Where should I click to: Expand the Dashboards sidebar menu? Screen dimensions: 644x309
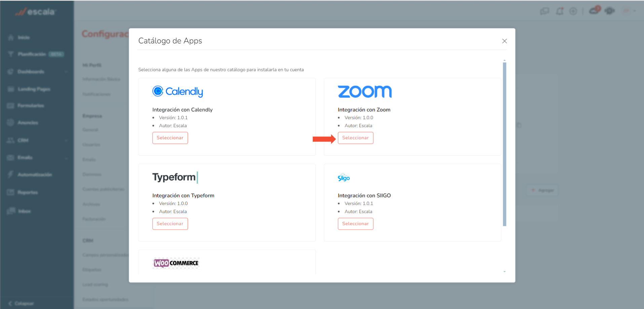pyautogui.click(x=37, y=72)
